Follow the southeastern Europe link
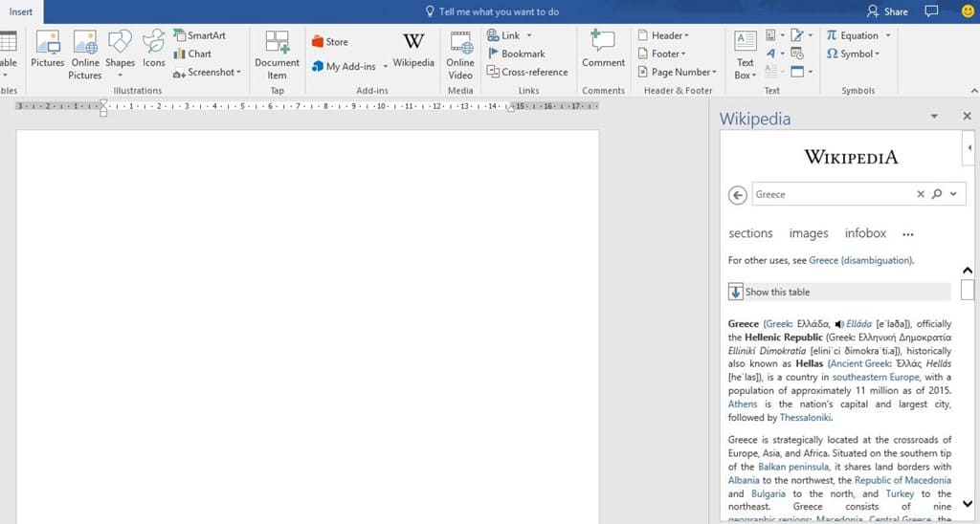980x524 pixels. 876,378
